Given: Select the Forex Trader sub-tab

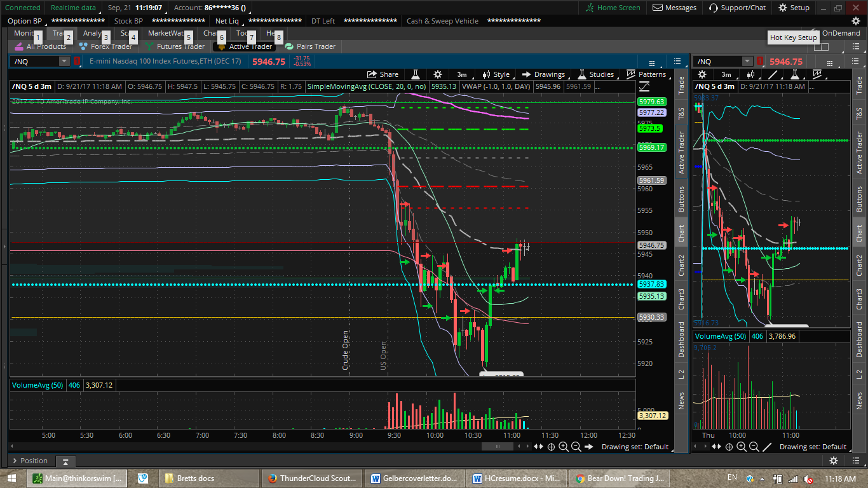Looking at the screenshot, I should pos(105,46).
